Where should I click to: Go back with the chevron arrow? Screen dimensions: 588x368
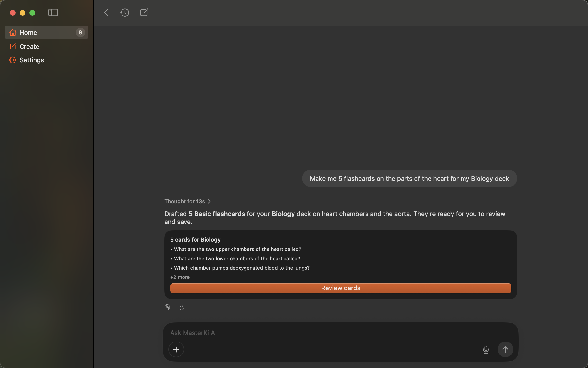pos(106,13)
